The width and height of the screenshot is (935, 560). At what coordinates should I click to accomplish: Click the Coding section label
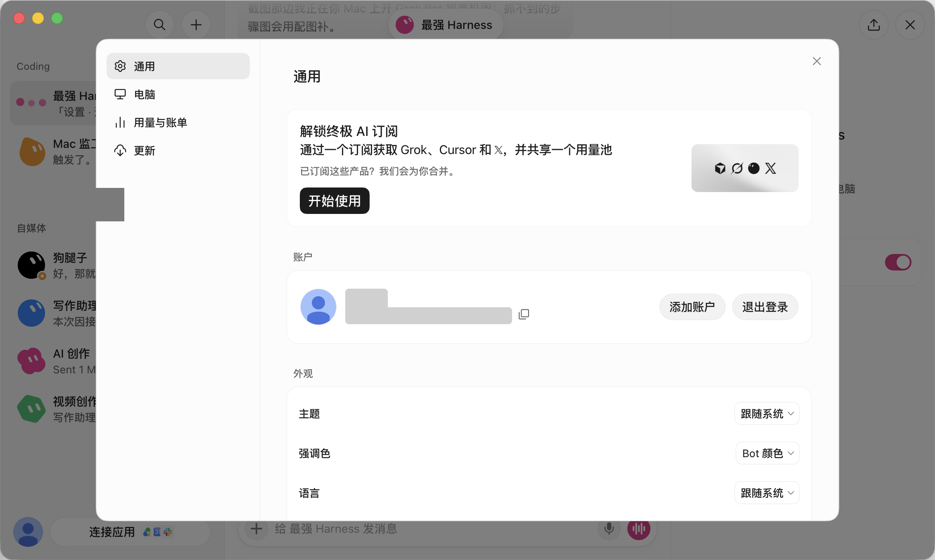[x=33, y=66]
